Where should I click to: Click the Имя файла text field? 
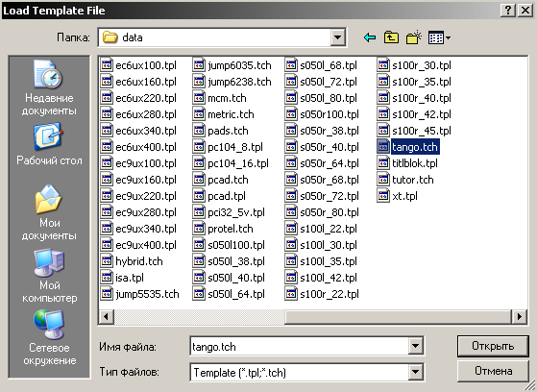(299, 347)
